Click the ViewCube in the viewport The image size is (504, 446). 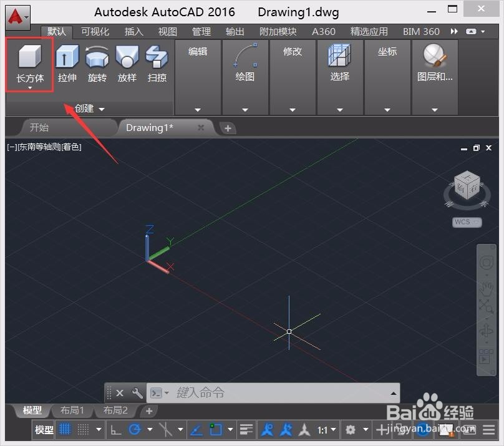tap(467, 185)
